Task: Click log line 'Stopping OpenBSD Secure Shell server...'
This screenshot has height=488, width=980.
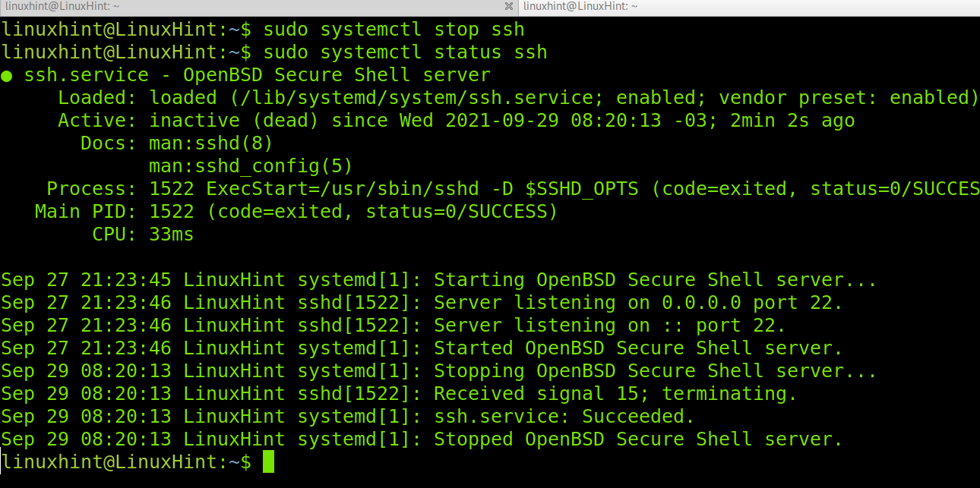Action: 439,371
